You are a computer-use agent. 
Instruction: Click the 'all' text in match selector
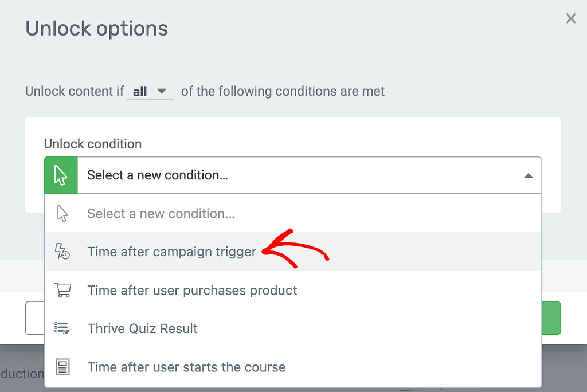[x=140, y=92]
